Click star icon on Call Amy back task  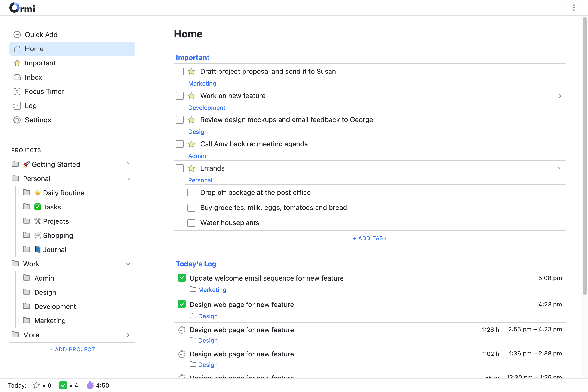coord(191,144)
